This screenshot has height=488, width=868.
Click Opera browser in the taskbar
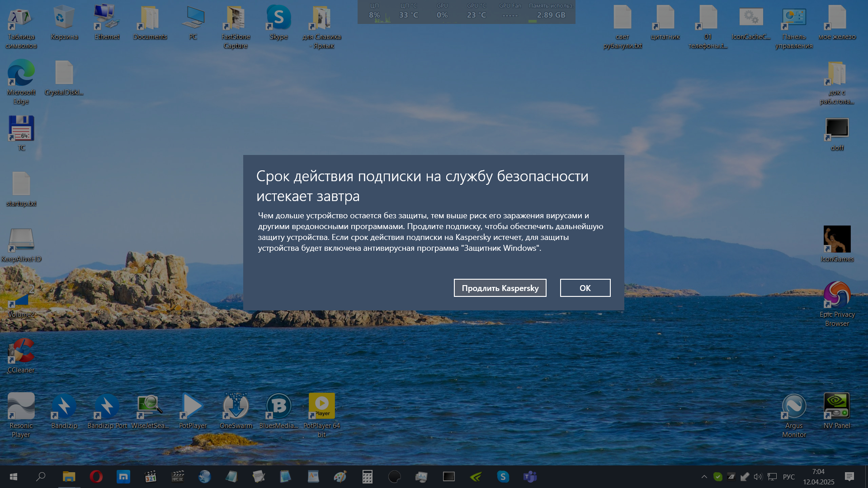96,476
